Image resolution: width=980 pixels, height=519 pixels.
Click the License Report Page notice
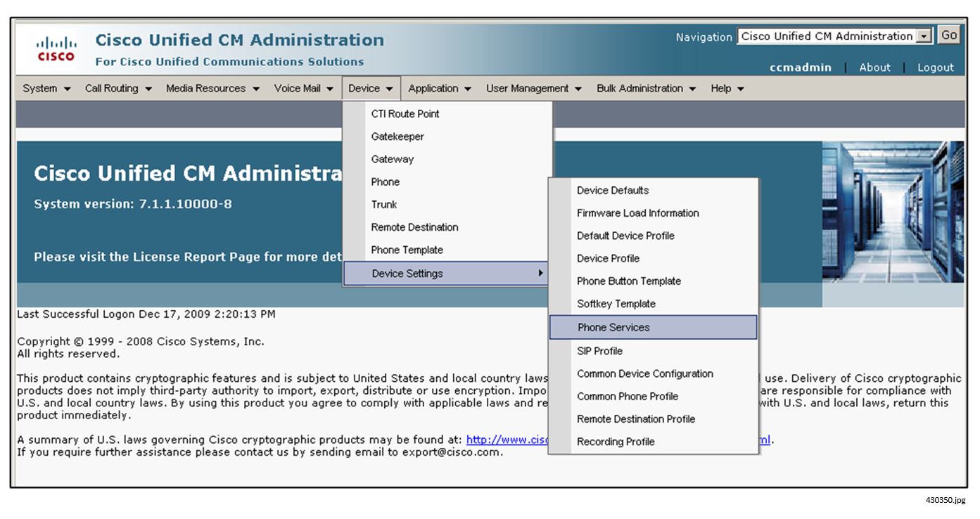point(189,257)
